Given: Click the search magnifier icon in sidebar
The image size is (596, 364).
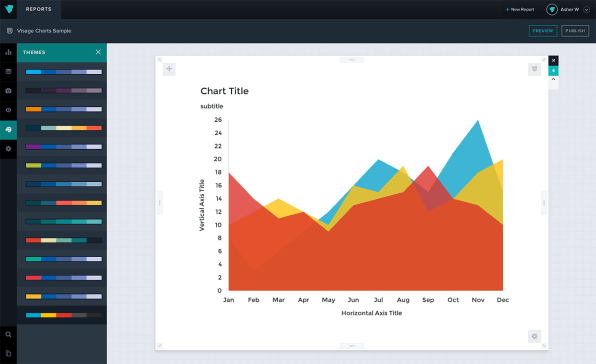Looking at the screenshot, I should click(8, 334).
